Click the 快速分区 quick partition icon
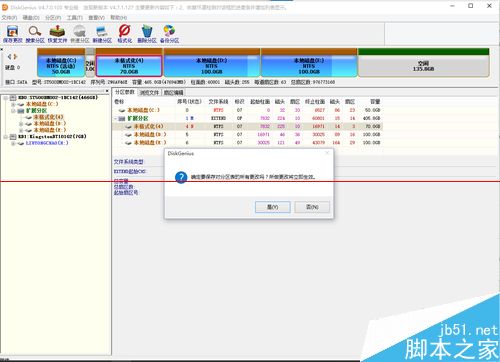500x362 pixels. 80,34
